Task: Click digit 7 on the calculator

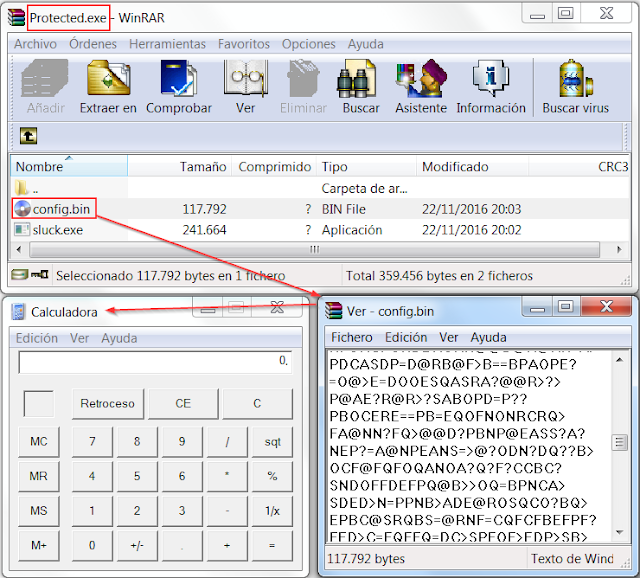Action: (x=92, y=442)
